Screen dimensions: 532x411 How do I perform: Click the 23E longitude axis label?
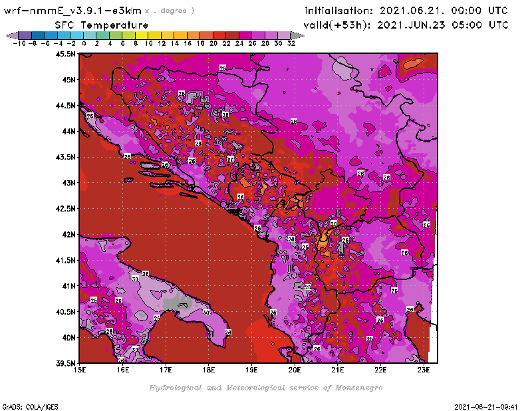pyautogui.click(x=423, y=370)
